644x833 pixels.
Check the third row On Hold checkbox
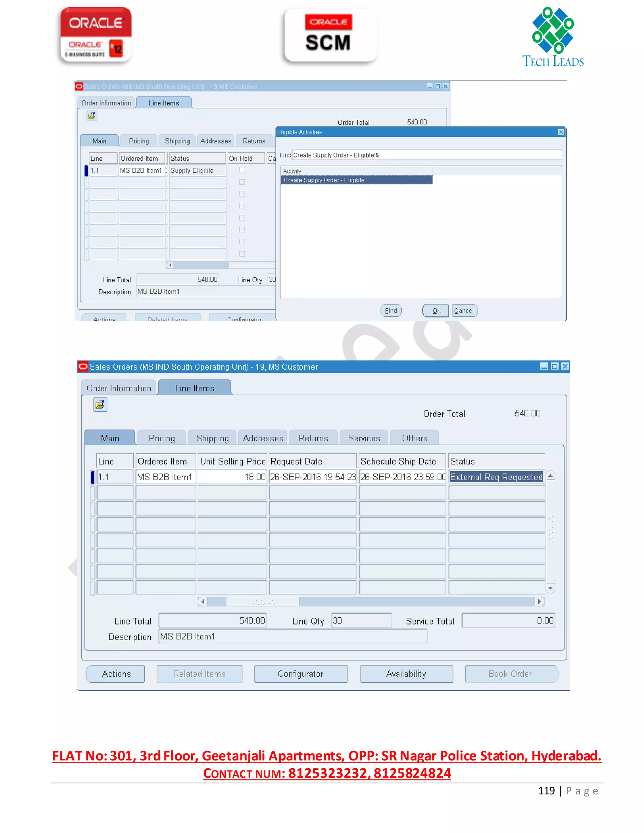coord(242,194)
